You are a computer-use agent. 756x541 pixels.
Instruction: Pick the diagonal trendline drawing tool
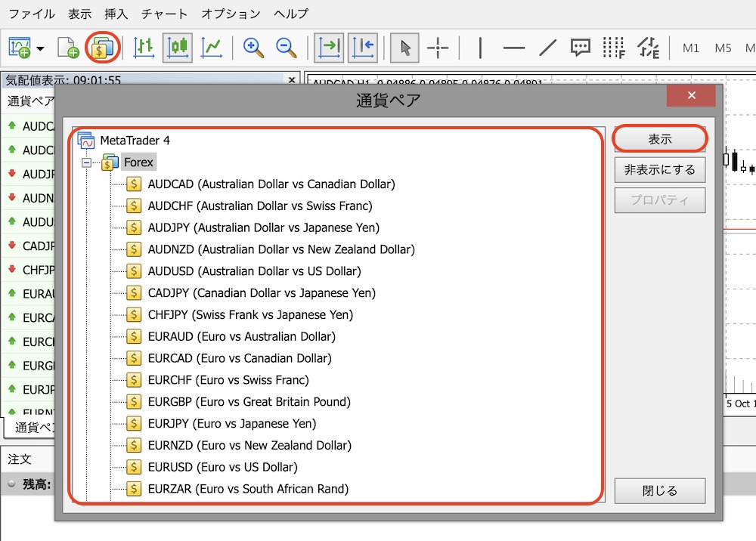click(547, 48)
